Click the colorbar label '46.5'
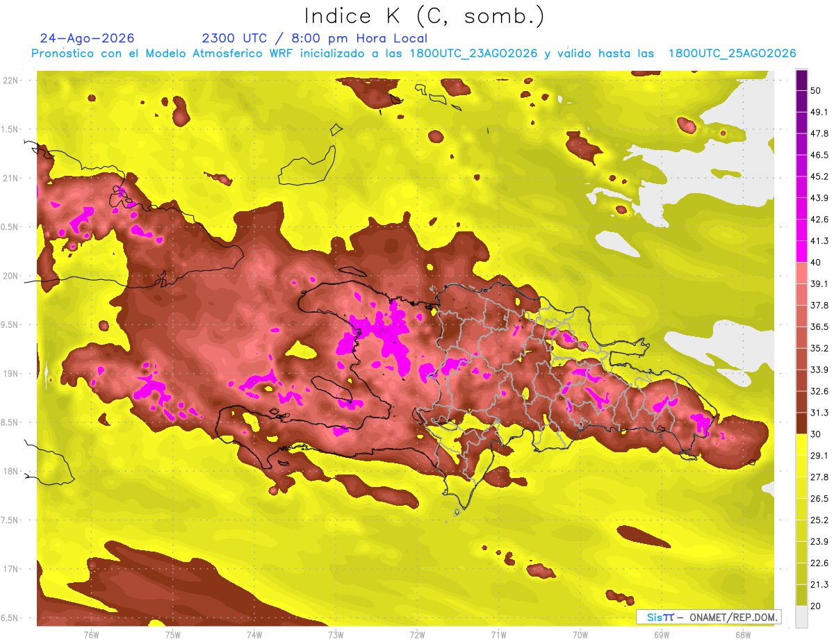 coord(819,156)
